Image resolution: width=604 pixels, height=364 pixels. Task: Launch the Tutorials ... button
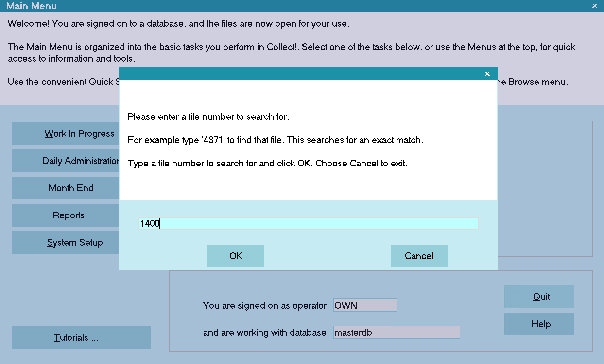81,337
